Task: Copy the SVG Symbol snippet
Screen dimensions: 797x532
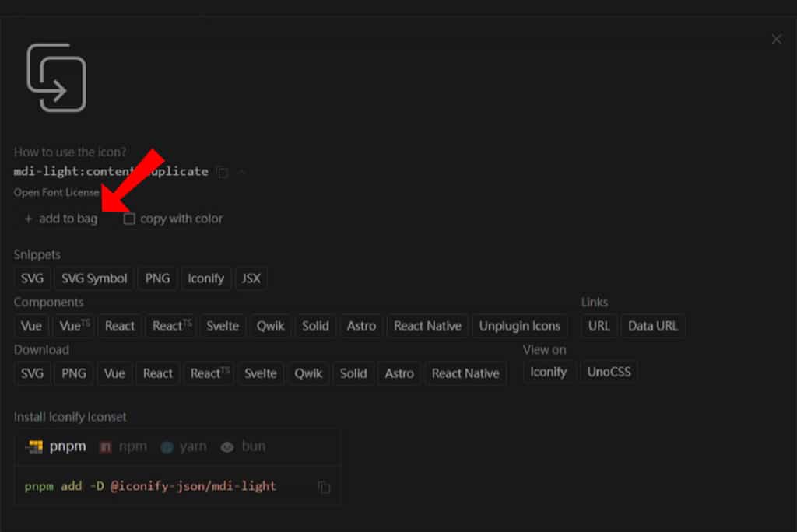Action: [x=94, y=278]
